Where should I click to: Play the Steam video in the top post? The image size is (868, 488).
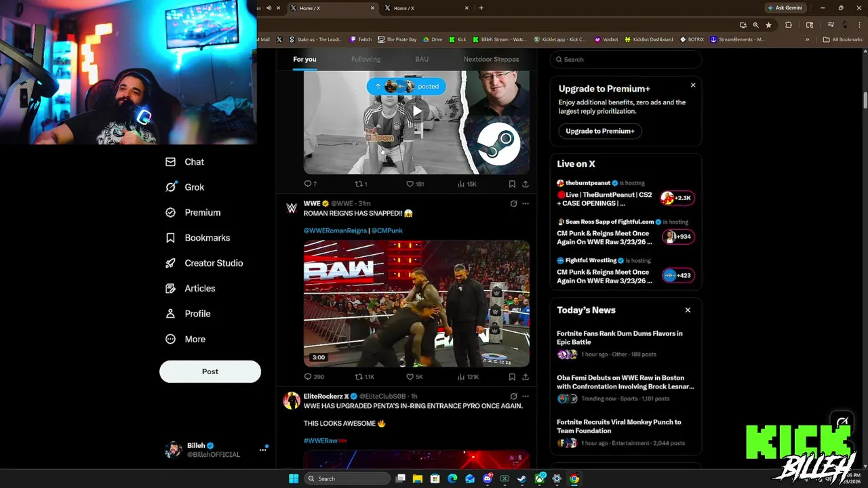pyautogui.click(x=416, y=111)
